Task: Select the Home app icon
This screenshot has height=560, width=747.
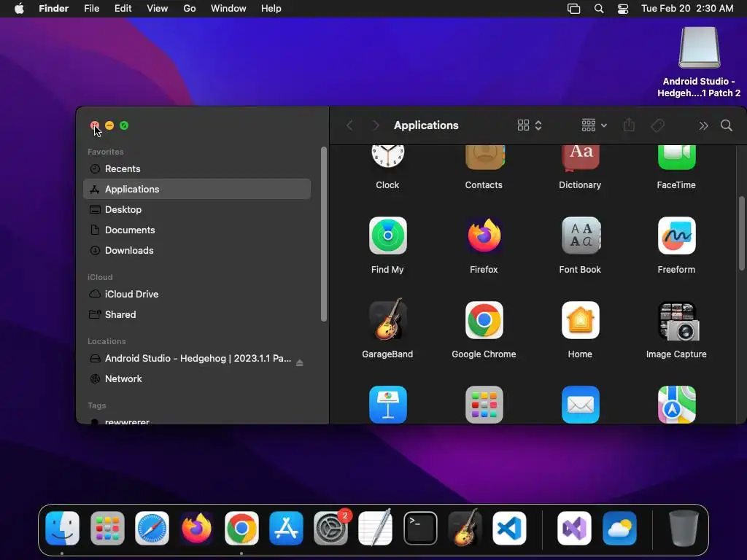Action: (580, 320)
